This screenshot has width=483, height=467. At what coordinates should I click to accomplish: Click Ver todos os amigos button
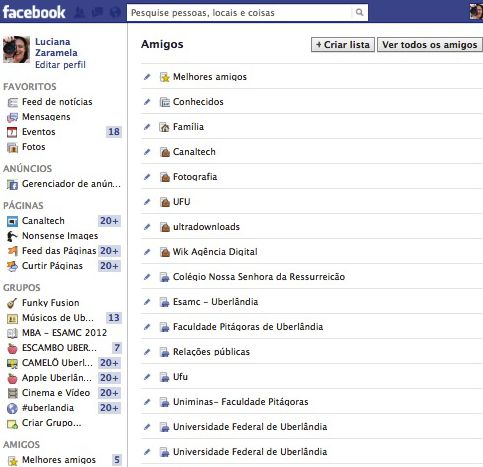click(430, 45)
